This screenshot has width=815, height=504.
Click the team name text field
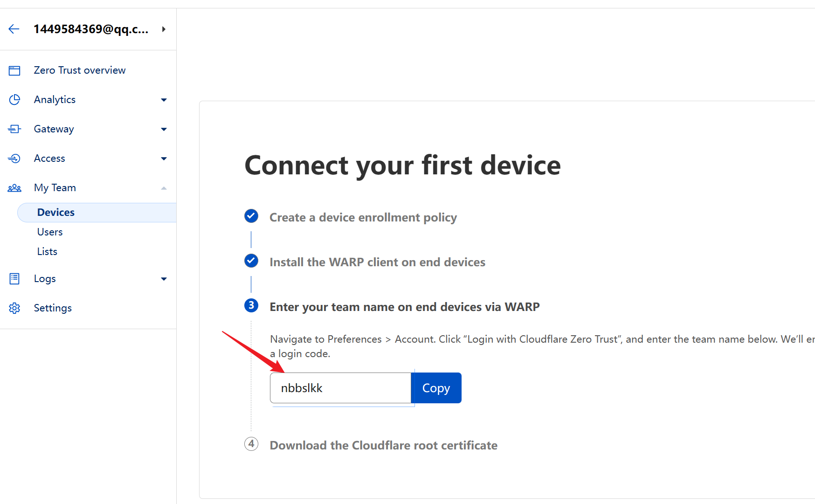click(340, 388)
